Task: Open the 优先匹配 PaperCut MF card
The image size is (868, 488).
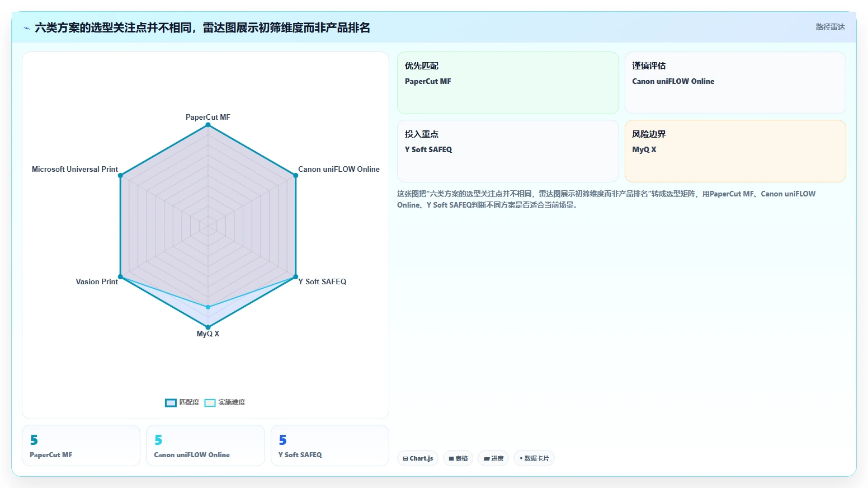Action: pos(508,83)
